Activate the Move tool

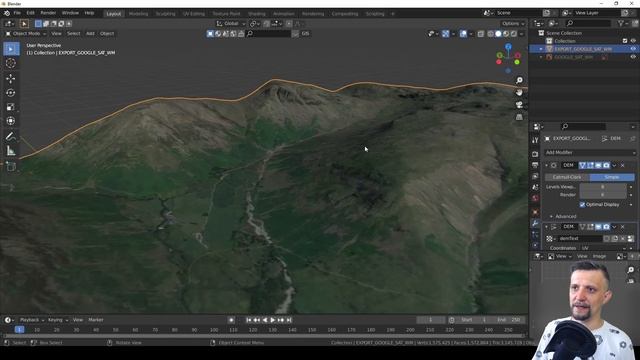[11, 78]
